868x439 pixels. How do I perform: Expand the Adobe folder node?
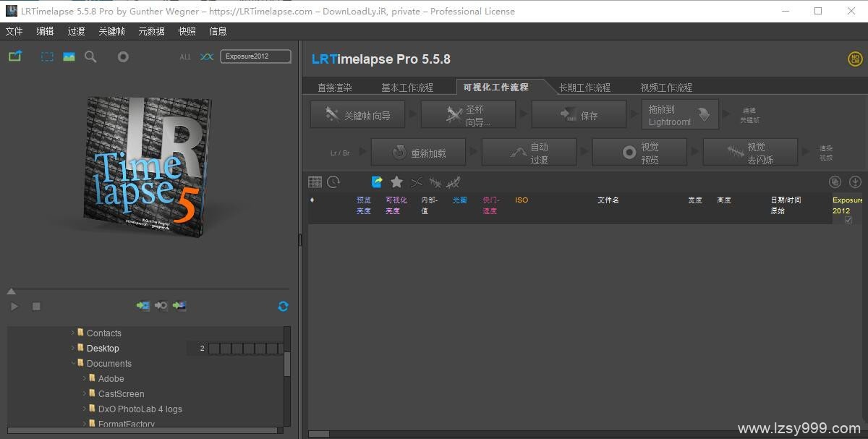(85, 378)
